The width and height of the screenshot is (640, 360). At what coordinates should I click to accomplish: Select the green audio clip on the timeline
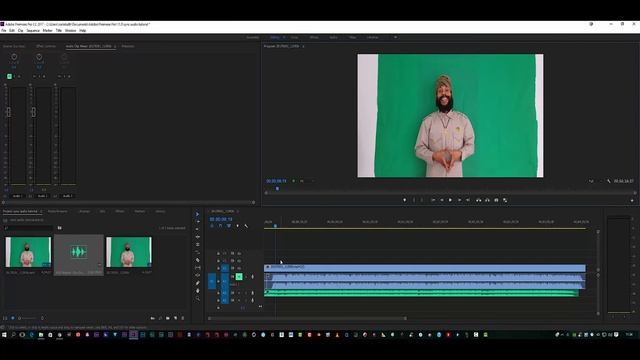click(421, 293)
